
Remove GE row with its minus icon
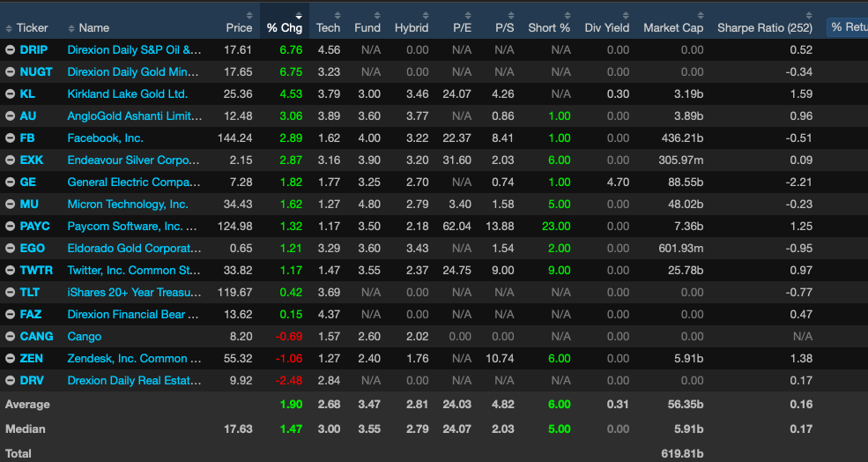[x=10, y=183]
